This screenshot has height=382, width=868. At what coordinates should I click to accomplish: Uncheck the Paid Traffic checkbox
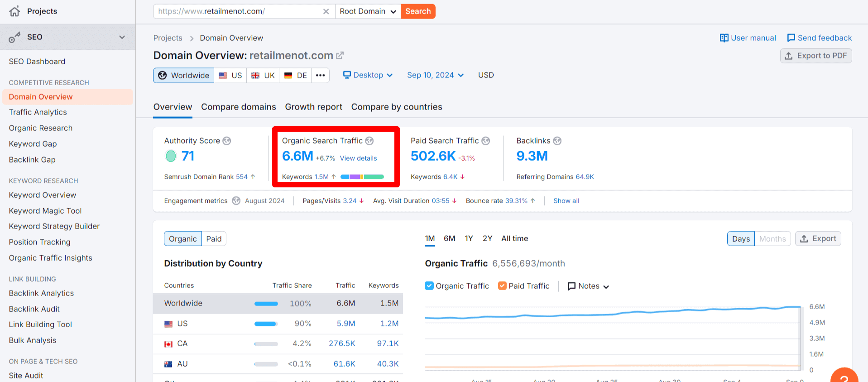502,286
